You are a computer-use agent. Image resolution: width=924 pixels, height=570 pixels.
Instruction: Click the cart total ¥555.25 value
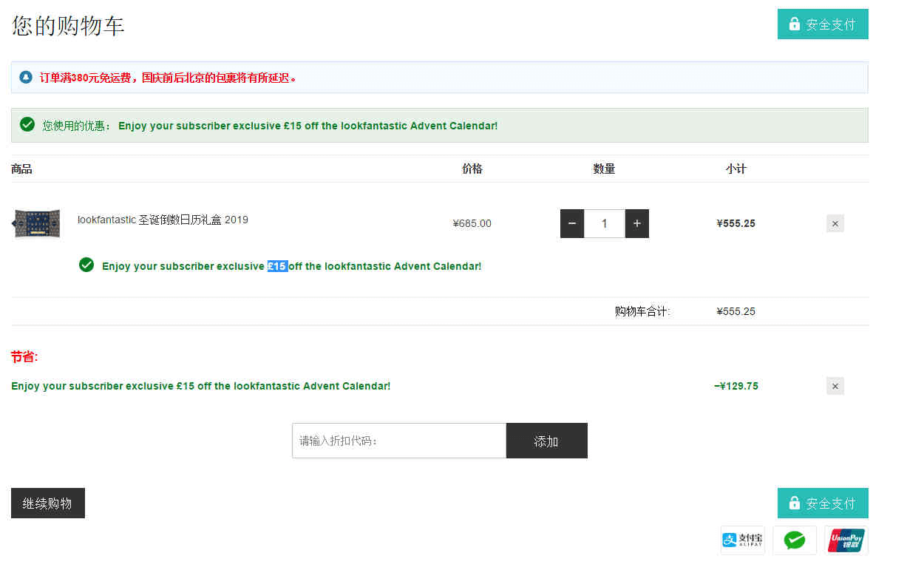click(x=736, y=311)
